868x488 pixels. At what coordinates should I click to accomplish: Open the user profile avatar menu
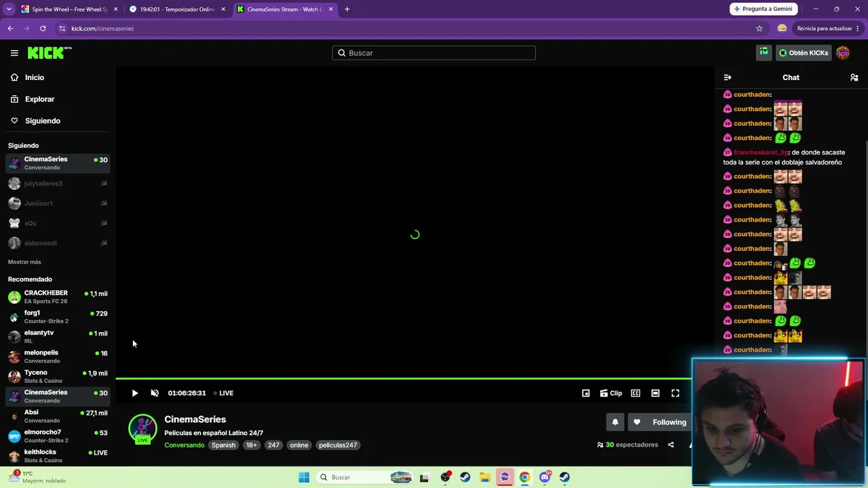tap(843, 53)
